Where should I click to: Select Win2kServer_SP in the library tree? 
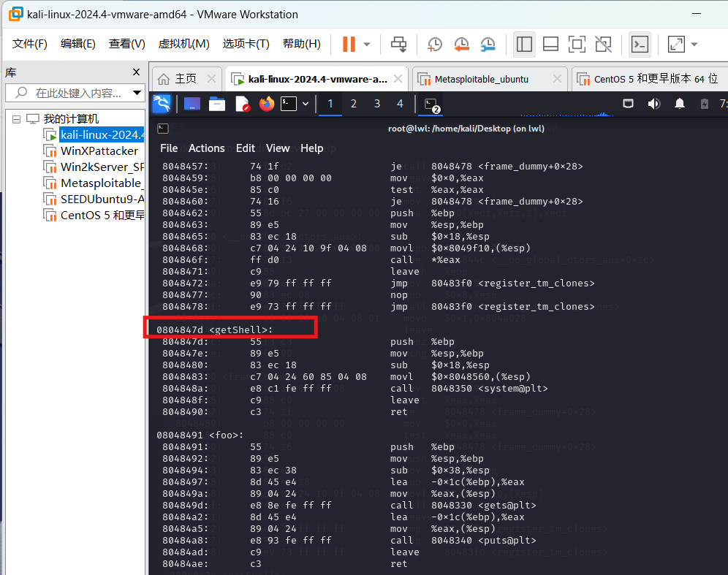click(x=102, y=167)
